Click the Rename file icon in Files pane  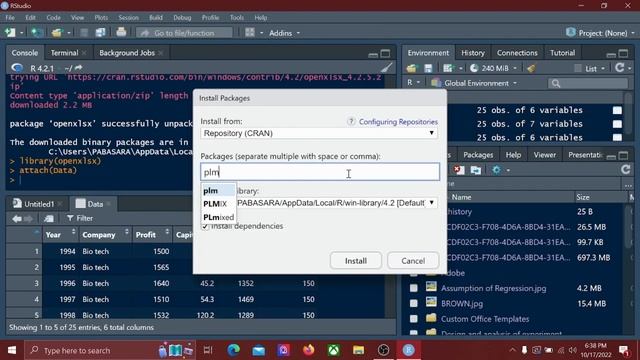[476, 170]
